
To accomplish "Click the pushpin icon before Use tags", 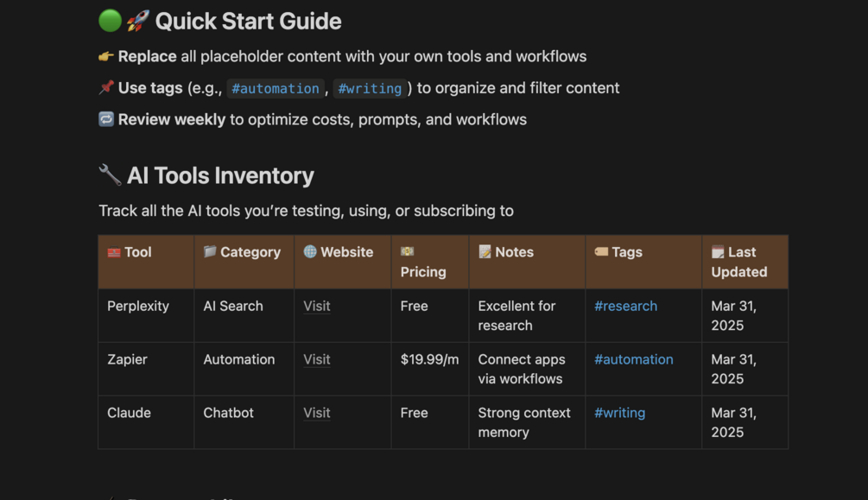I will coord(106,87).
